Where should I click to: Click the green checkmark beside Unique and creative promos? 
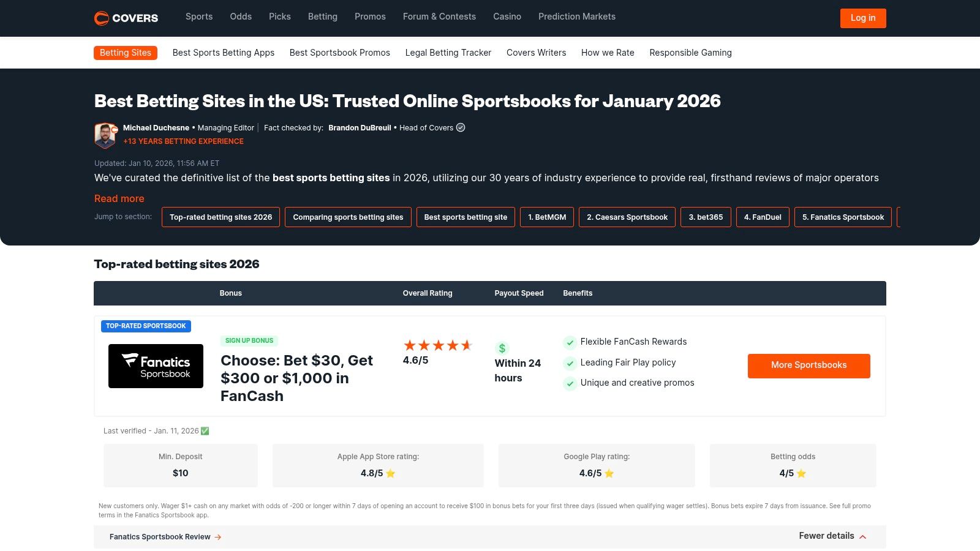[570, 384]
